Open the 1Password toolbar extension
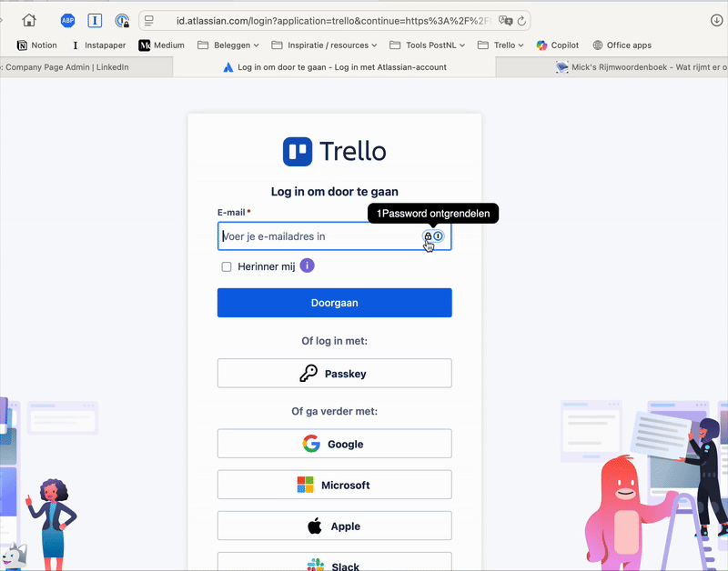This screenshot has height=571, width=728. (x=122, y=20)
